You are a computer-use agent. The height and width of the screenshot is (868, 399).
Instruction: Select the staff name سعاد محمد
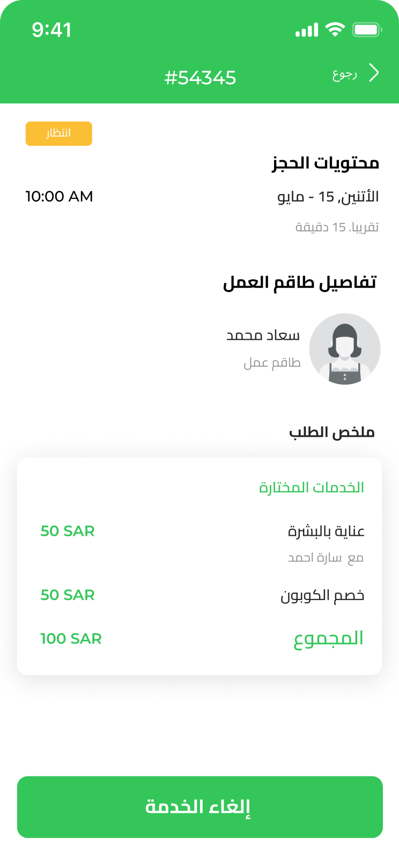coord(263,336)
